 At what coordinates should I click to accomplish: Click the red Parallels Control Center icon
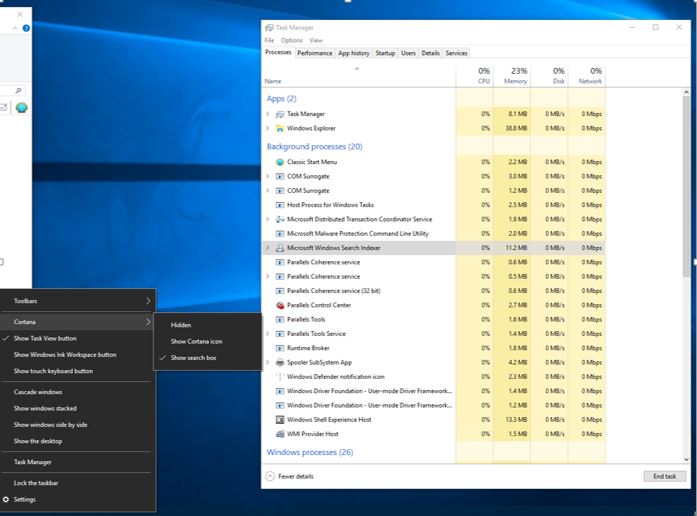[280, 305]
